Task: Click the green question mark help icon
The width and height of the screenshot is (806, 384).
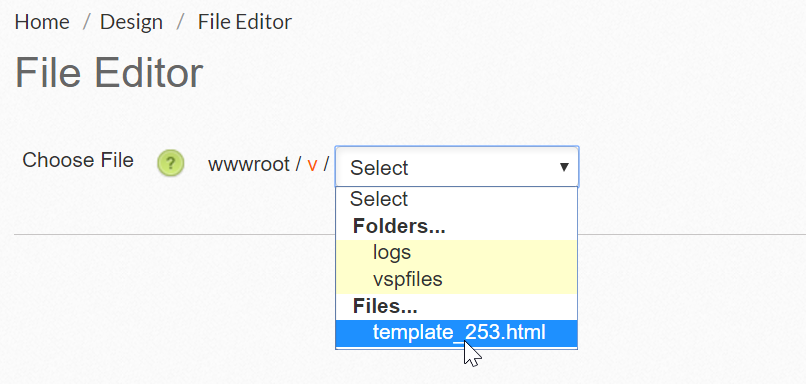Action: pyautogui.click(x=171, y=163)
